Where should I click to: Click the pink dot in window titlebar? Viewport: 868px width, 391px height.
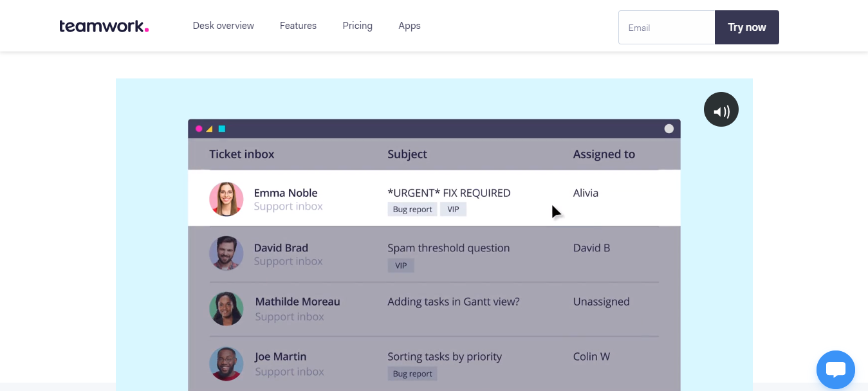point(199,129)
